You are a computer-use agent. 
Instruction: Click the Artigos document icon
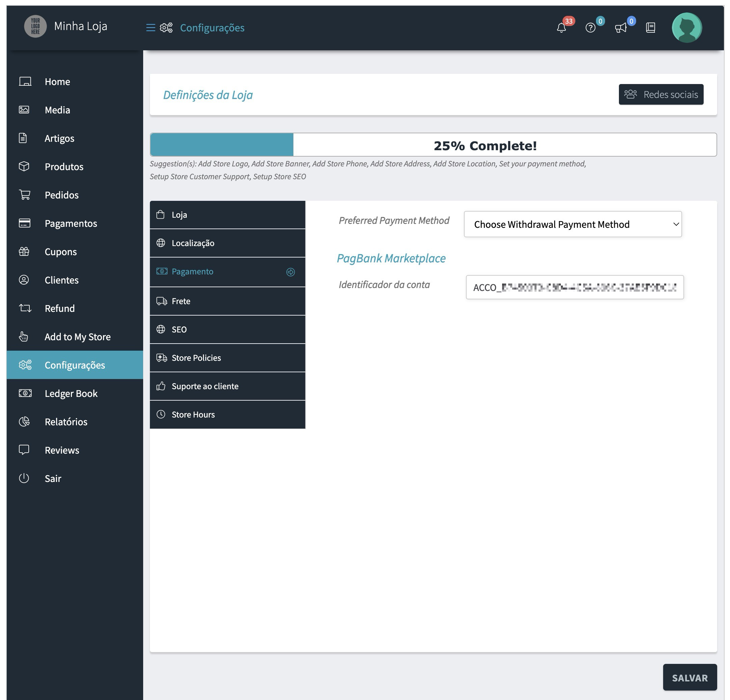click(23, 138)
